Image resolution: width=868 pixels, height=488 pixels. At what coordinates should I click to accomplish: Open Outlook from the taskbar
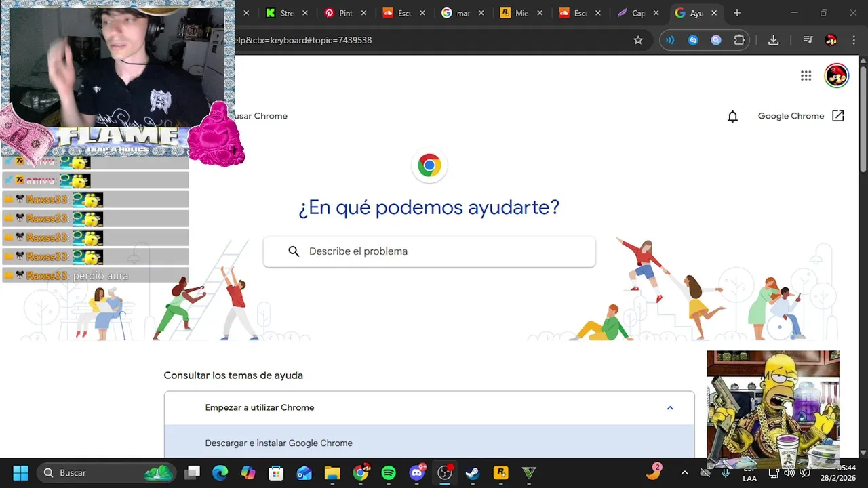pyautogui.click(x=304, y=472)
